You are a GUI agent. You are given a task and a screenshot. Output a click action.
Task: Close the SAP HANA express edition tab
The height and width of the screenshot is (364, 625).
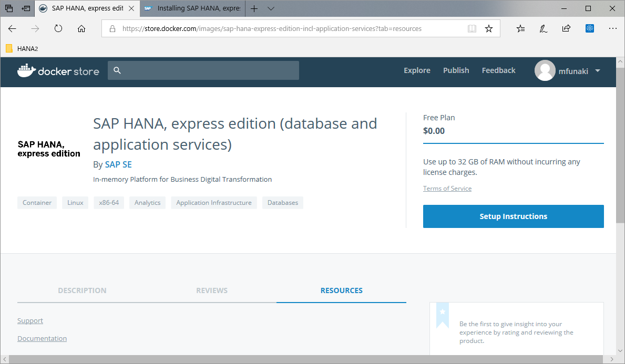pos(131,8)
